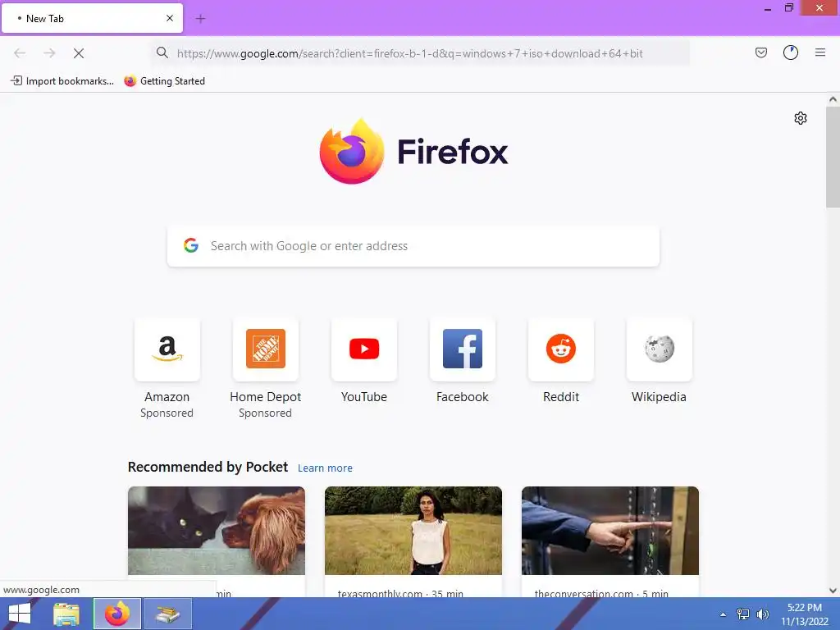Open the Reddit shortcut tile
Screen dimensions: 840x630
561,349
